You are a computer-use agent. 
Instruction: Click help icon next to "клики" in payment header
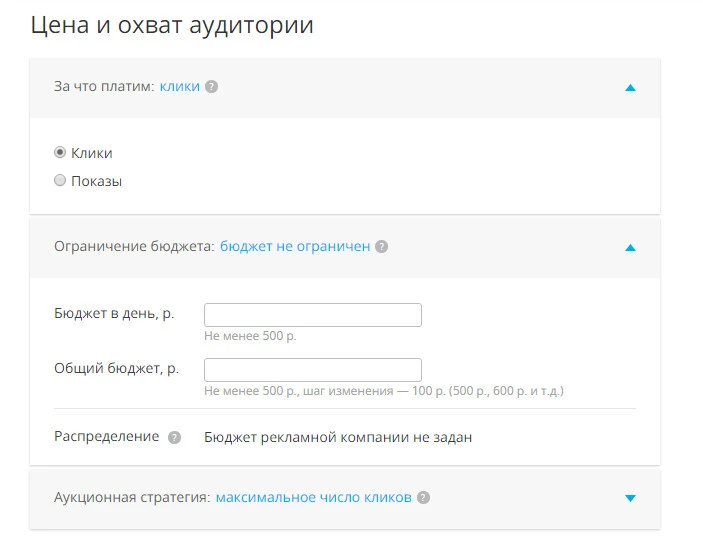tap(211, 87)
